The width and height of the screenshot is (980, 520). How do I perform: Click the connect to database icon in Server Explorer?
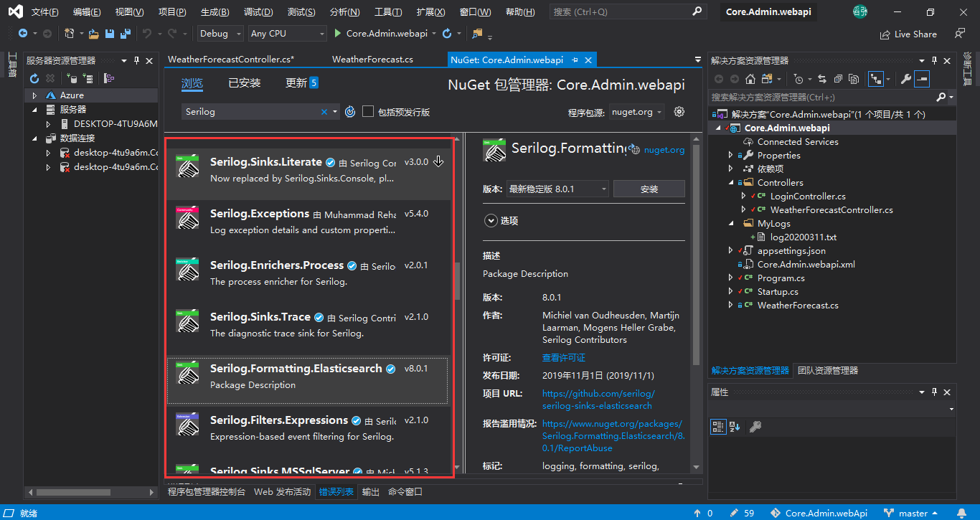click(70, 78)
